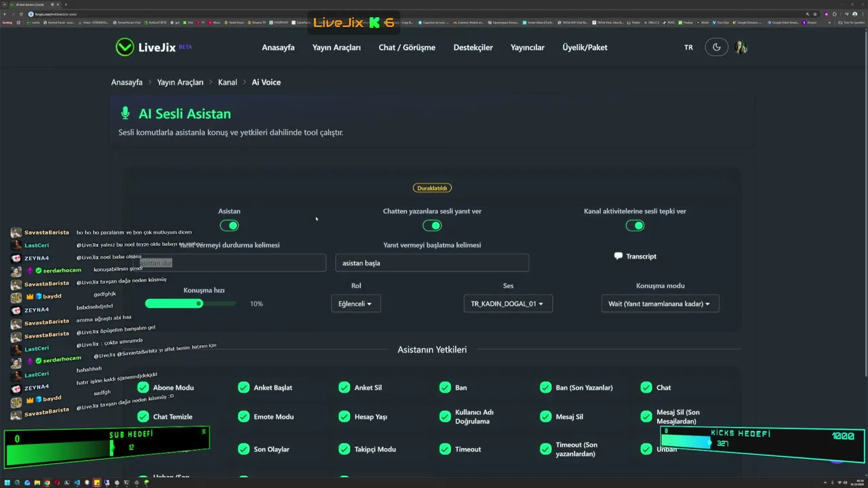Reload the page in the browser

[x=21, y=14]
